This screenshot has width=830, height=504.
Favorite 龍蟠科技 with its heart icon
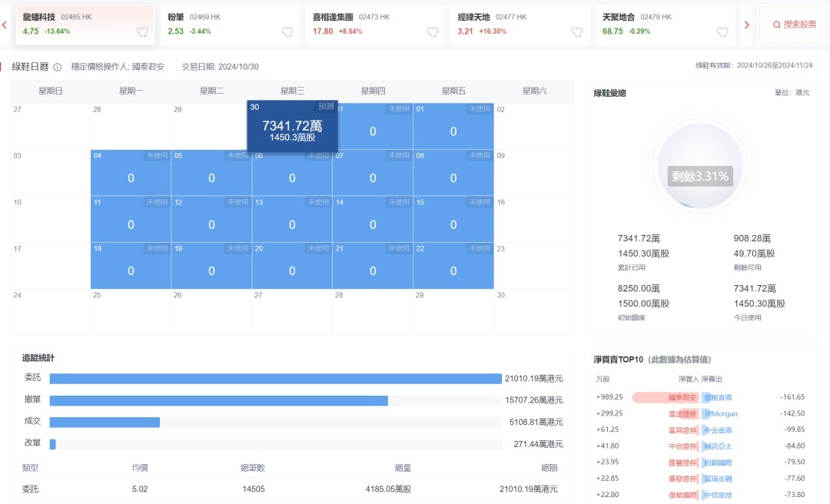[142, 32]
